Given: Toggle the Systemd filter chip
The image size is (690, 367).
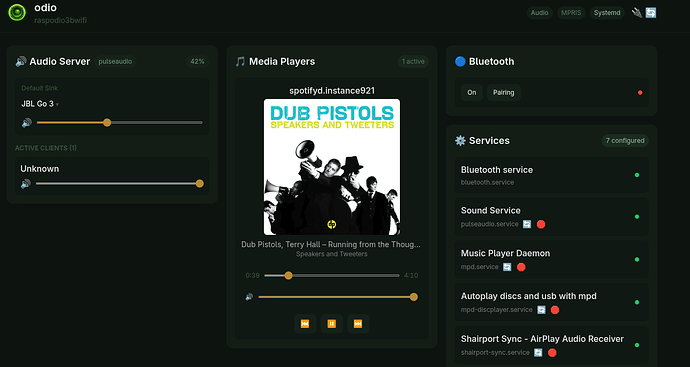Looking at the screenshot, I should pyautogui.click(x=607, y=13).
